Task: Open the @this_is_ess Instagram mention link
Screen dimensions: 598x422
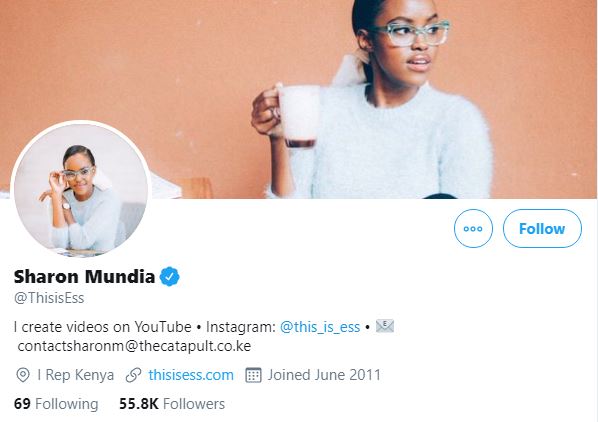Action: coord(320,327)
